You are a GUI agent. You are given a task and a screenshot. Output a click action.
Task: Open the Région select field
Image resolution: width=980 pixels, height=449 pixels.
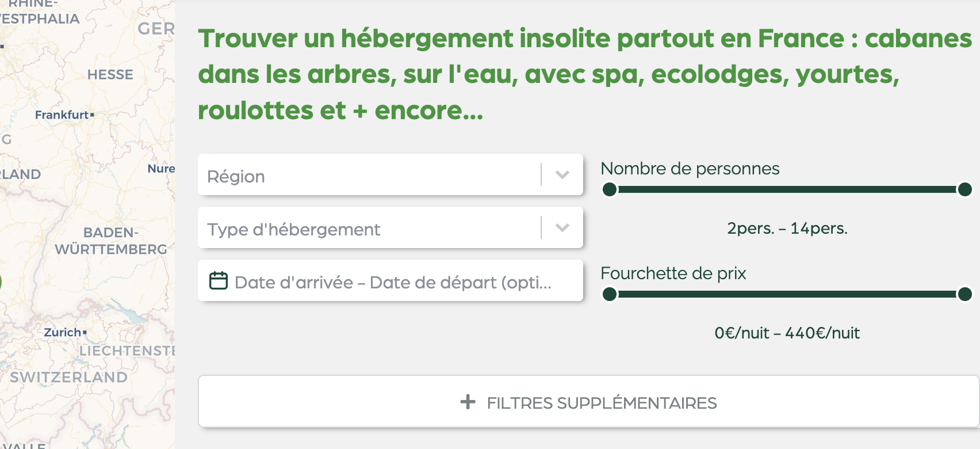(x=368, y=175)
